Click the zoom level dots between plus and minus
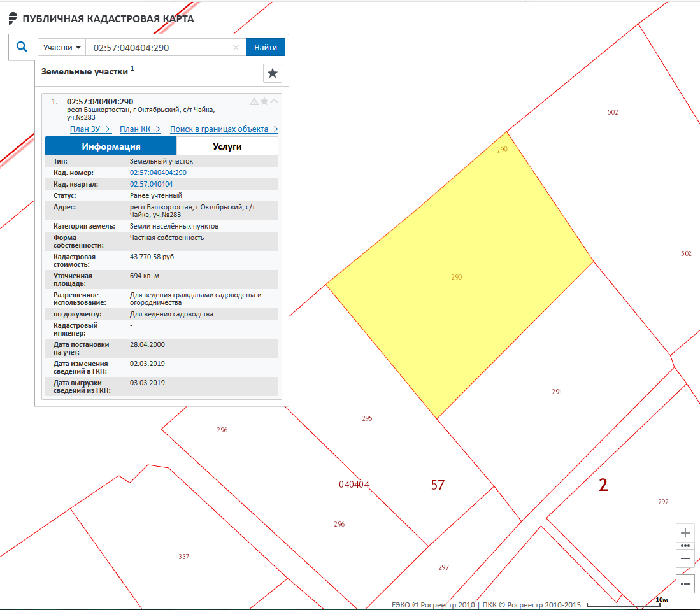Screen dimensions: 700x610 coord(685,546)
